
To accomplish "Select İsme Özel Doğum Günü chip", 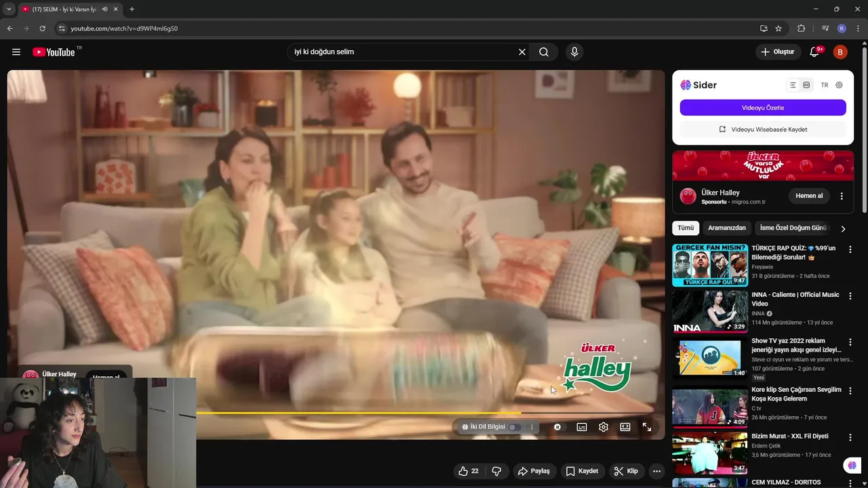I will tap(793, 228).
